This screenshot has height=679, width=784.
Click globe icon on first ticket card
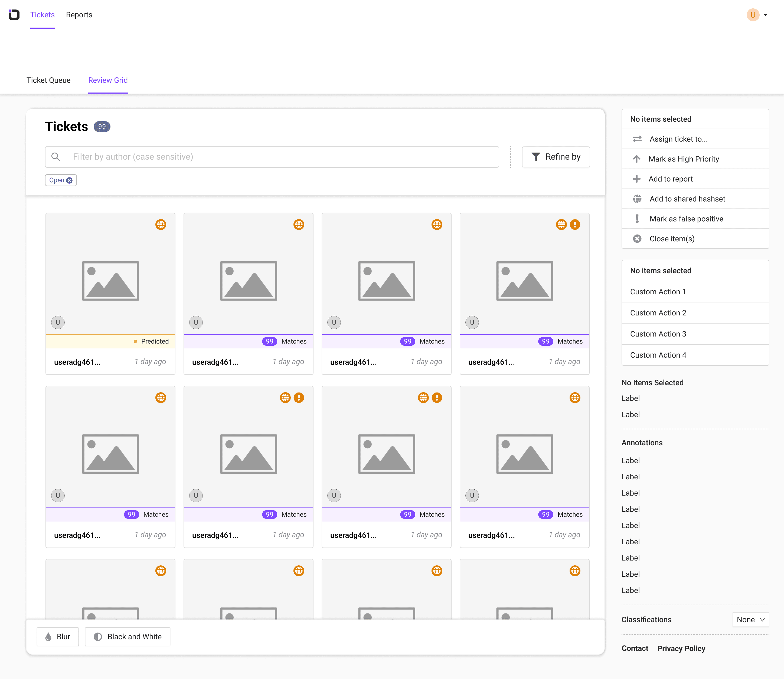click(161, 225)
